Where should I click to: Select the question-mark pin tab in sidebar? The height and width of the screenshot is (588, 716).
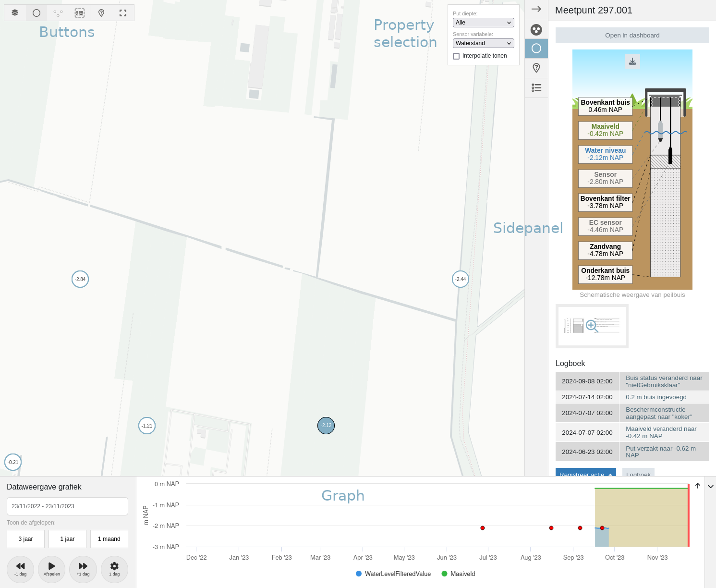click(536, 68)
